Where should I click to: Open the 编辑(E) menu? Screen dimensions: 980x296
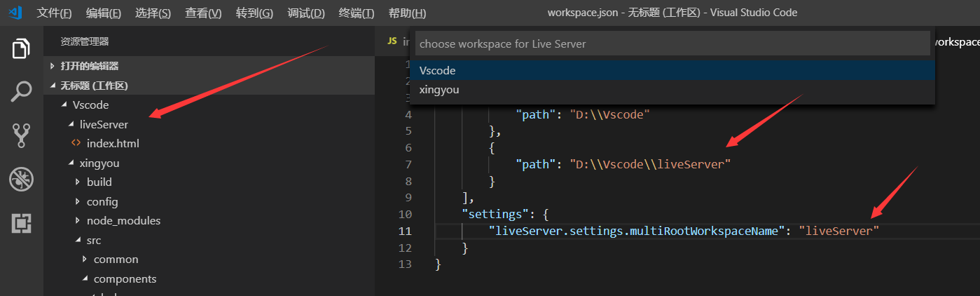104,13
